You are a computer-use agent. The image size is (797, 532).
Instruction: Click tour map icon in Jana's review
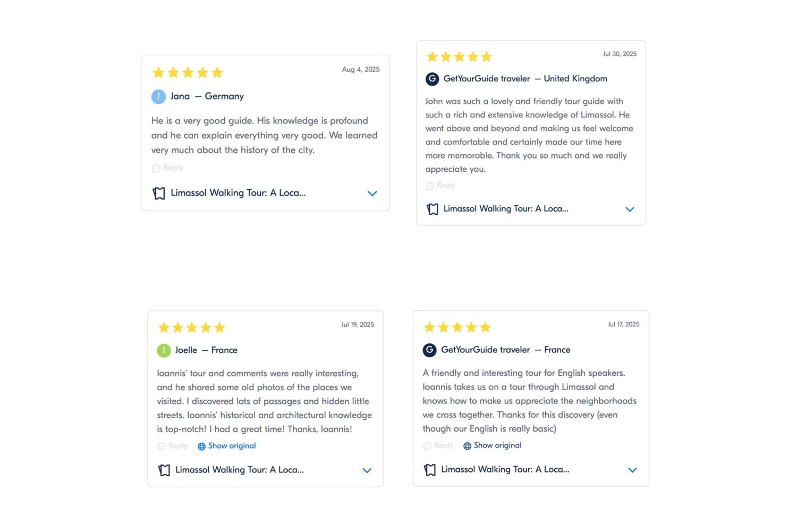click(x=159, y=193)
